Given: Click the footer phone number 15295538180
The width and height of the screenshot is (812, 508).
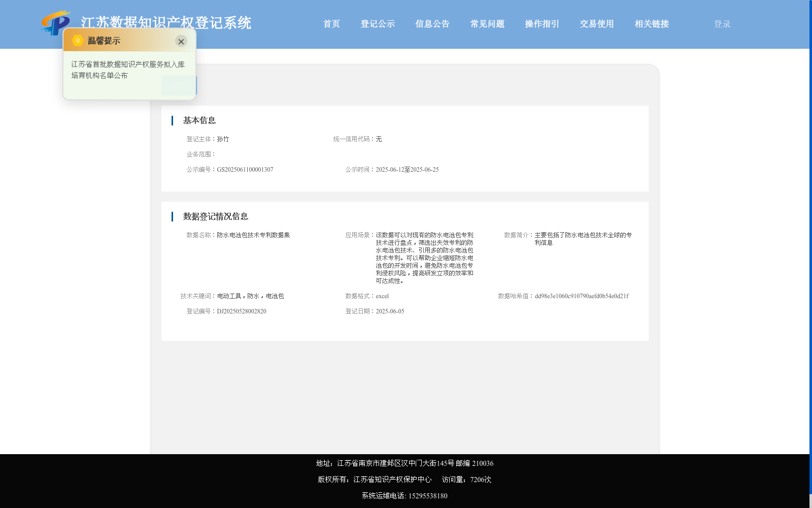Looking at the screenshot, I should (x=428, y=496).
